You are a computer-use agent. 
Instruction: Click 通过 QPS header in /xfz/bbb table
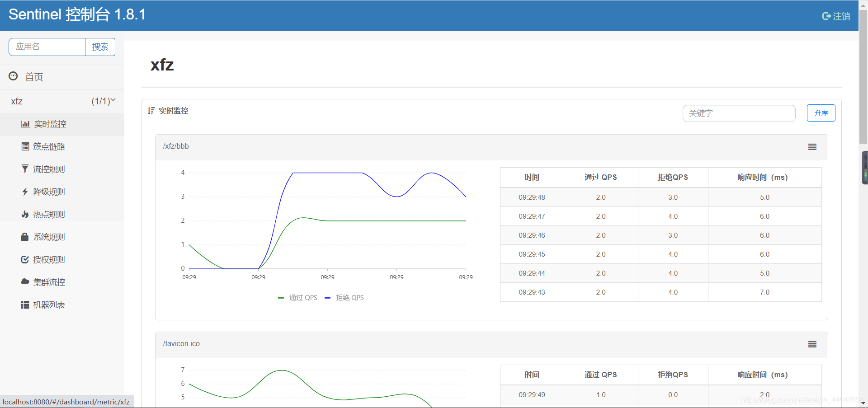pos(601,178)
